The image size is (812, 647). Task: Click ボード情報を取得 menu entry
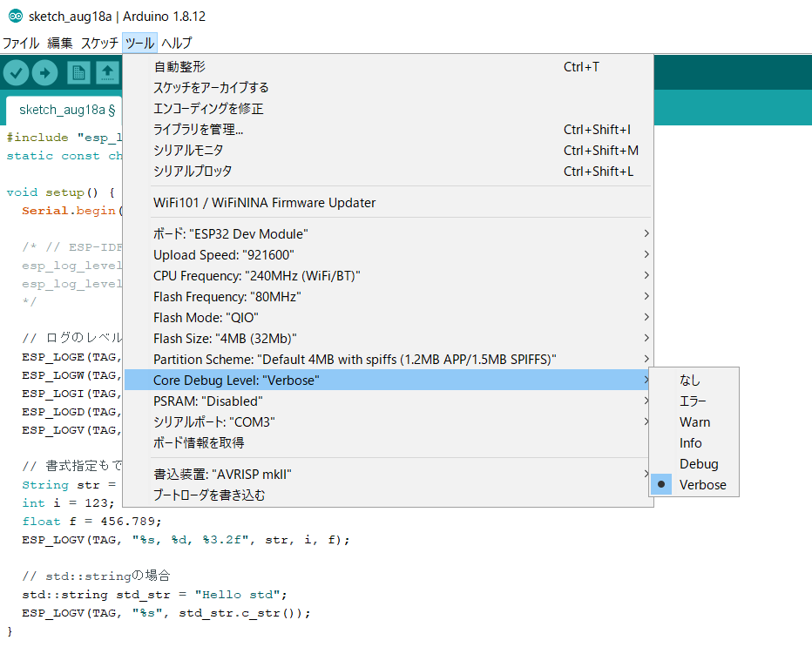tap(199, 443)
